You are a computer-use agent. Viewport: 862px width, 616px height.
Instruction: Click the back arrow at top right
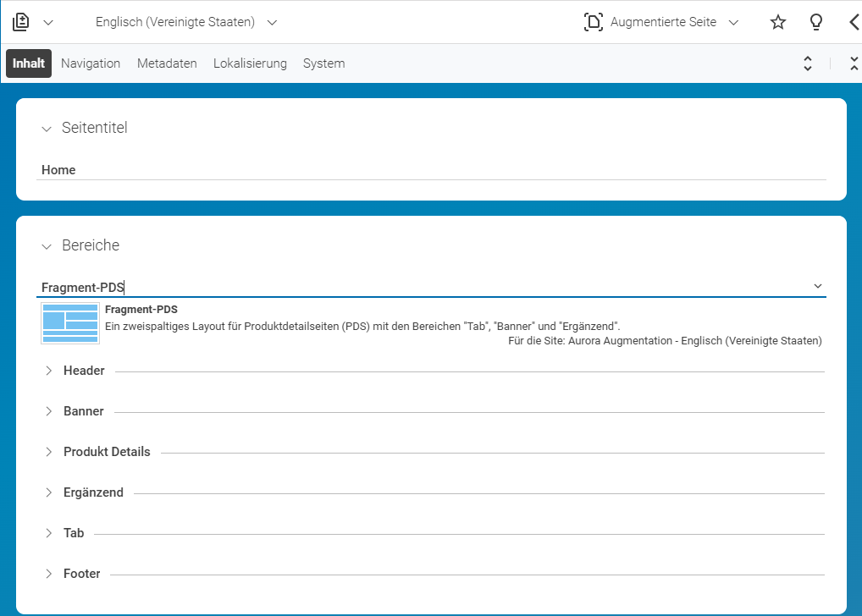854,22
